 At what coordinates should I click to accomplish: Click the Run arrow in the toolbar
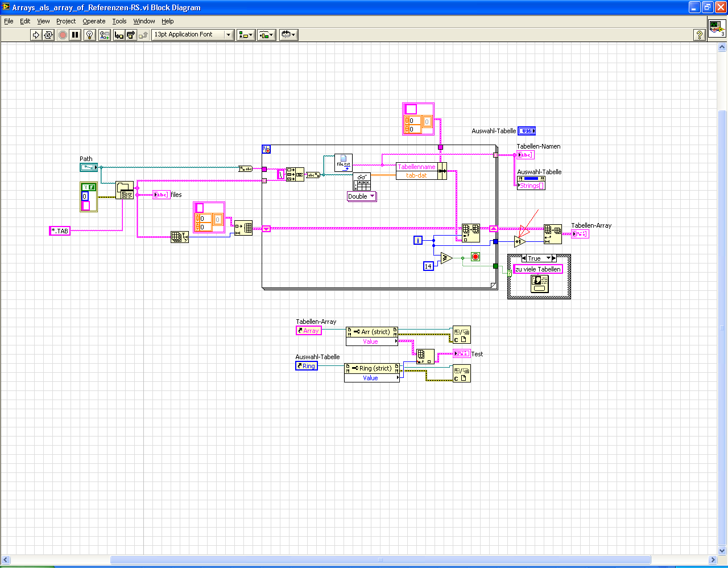click(x=36, y=35)
